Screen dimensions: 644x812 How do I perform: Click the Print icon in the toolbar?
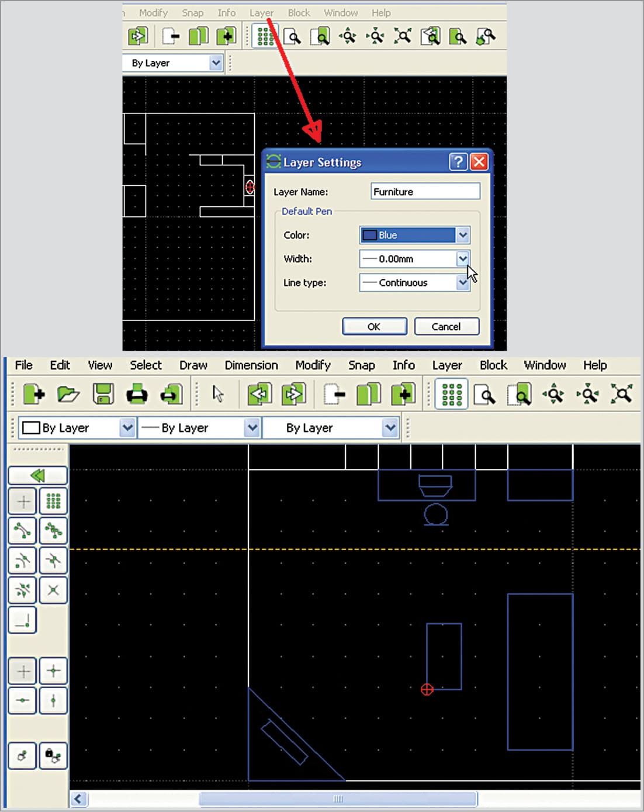(x=137, y=394)
